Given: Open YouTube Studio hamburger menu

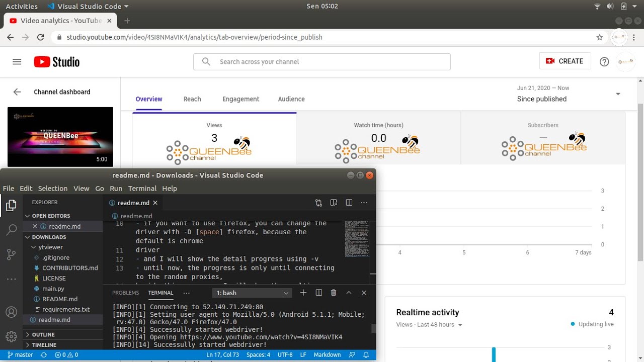Looking at the screenshot, I should [x=17, y=62].
